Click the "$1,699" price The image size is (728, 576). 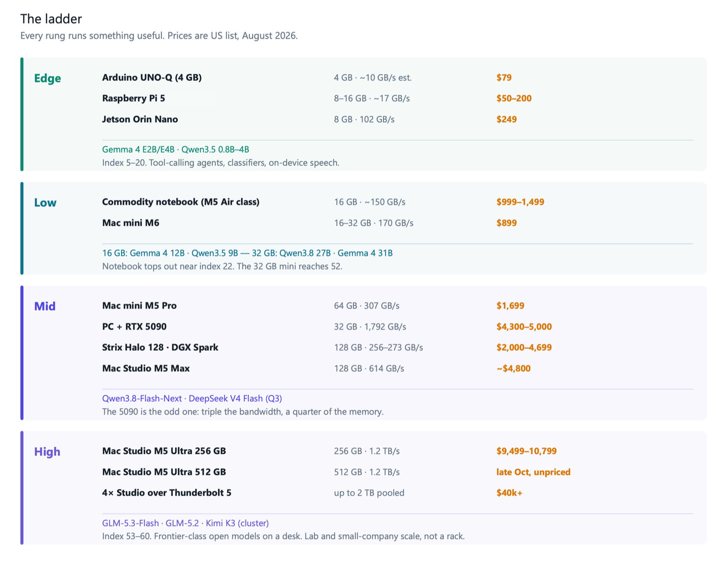tap(511, 306)
